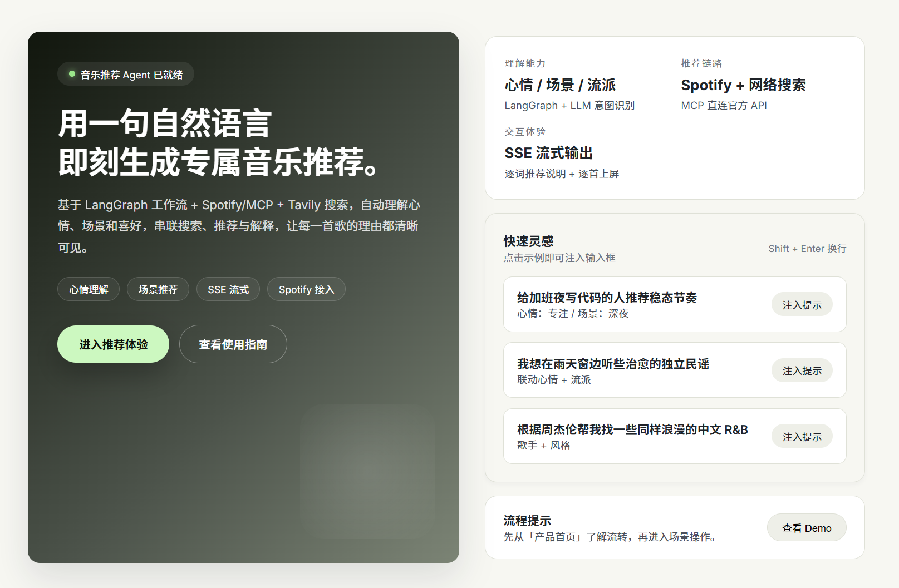Click the 我想在雨天窗边听些治愈的独立民谣 title
The image size is (899, 588).
tap(613, 364)
